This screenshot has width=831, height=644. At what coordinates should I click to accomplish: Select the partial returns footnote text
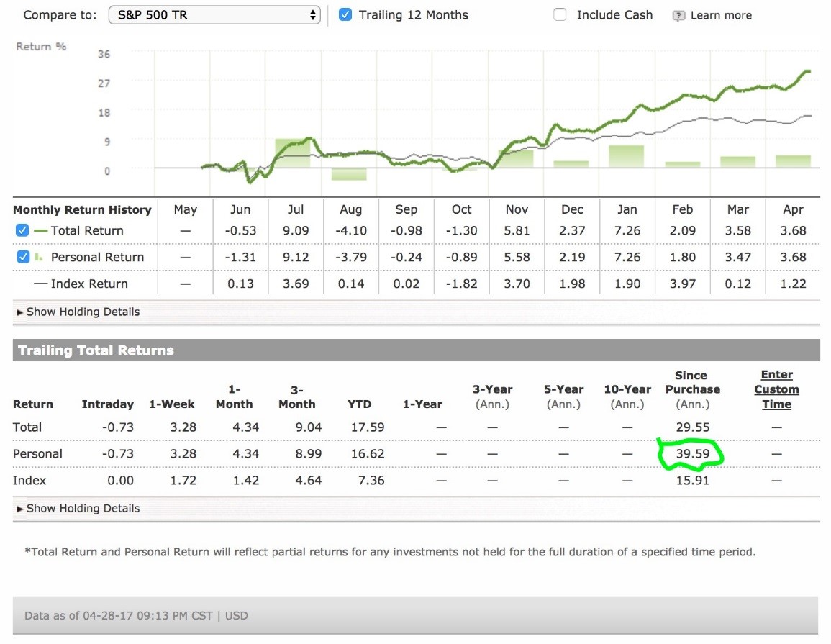[x=390, y=552]
